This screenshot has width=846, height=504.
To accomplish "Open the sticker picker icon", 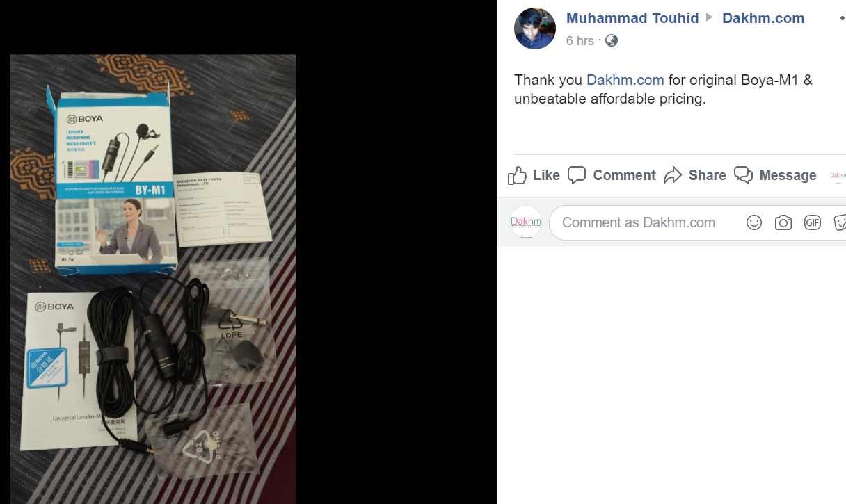I will [x=840, y=222].
